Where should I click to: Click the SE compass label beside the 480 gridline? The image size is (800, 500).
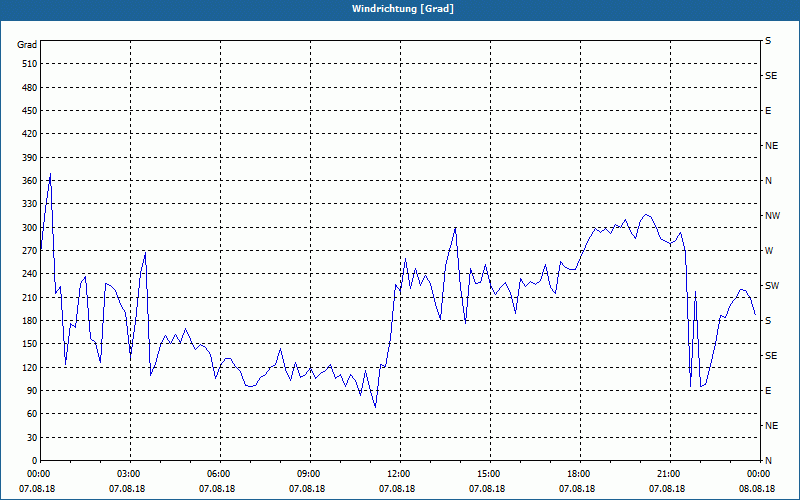pos(771,76)
